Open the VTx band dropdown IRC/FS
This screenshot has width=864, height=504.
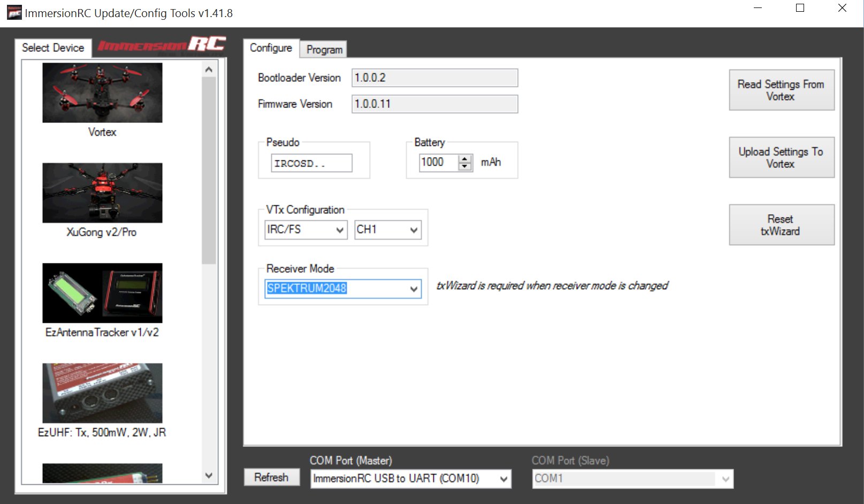point(306,229)
